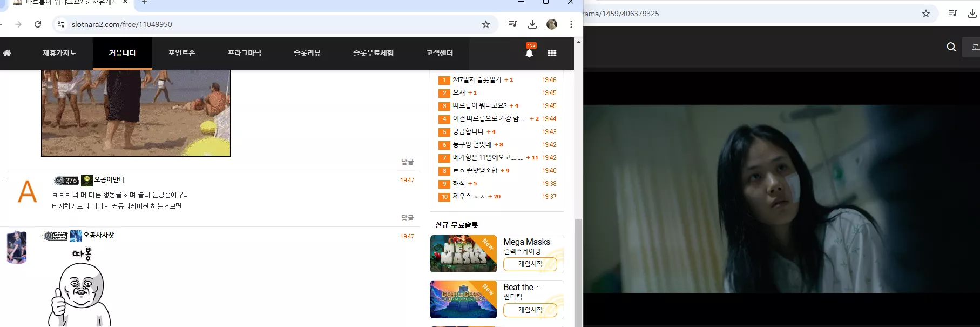Click the slotnara2 address bar URL

coord(122,24)
